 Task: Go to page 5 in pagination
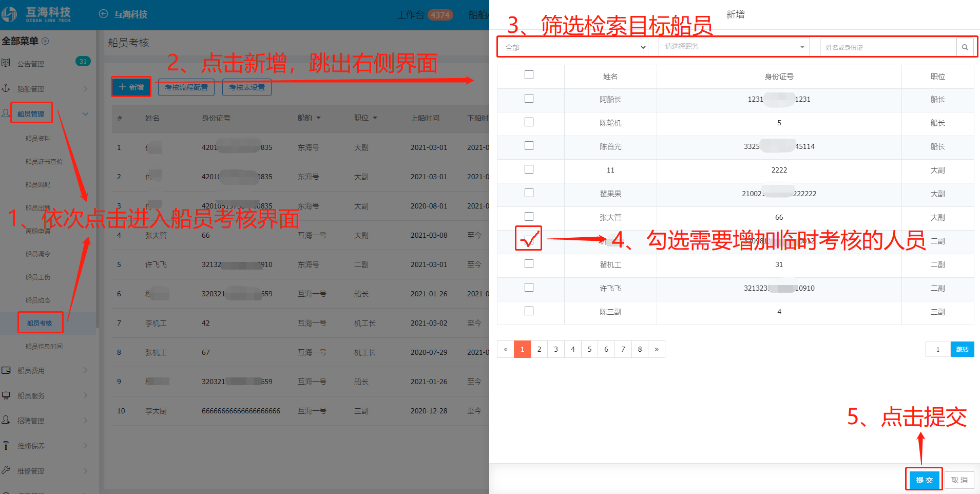[x=589, y=349]
